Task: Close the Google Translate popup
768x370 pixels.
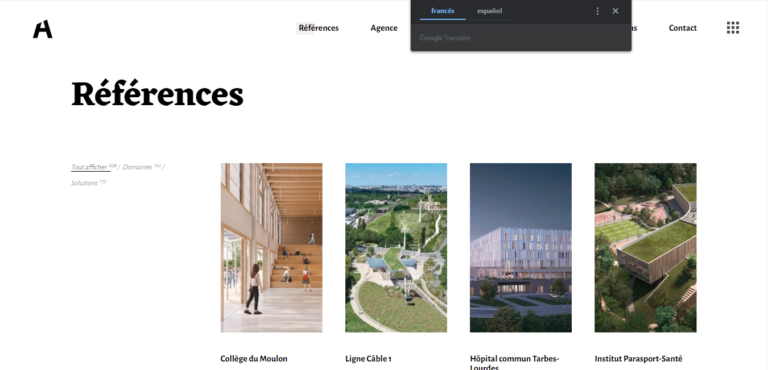Action: [616, 11]
